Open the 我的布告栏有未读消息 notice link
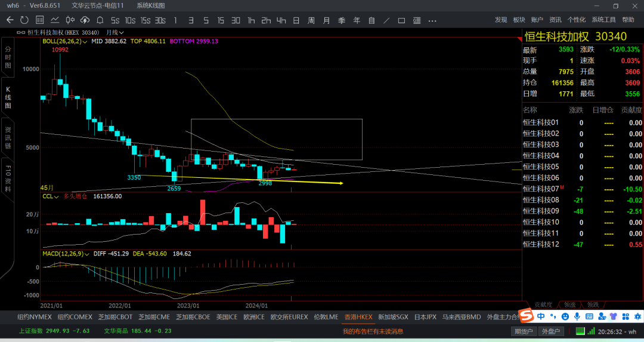The width and height of the screenshot is (644, 342). coord(373,331)
